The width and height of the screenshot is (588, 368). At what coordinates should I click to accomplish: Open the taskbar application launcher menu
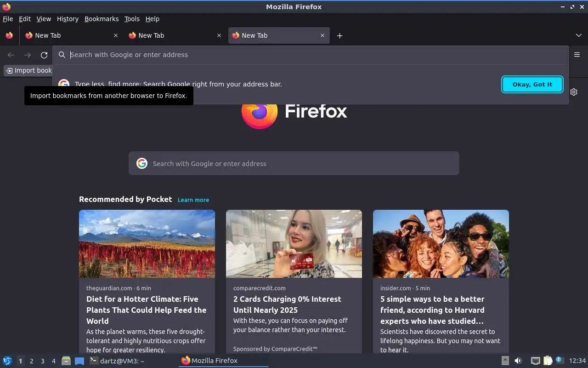[7, 361]
